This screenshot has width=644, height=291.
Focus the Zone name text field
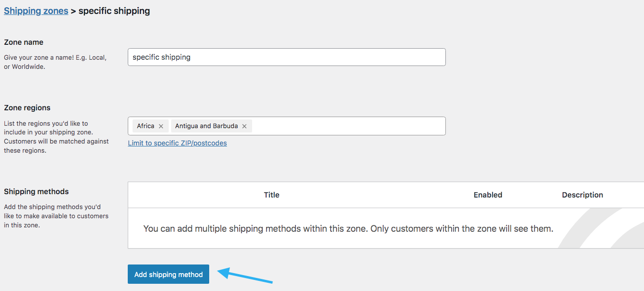[x=286, y=57]
